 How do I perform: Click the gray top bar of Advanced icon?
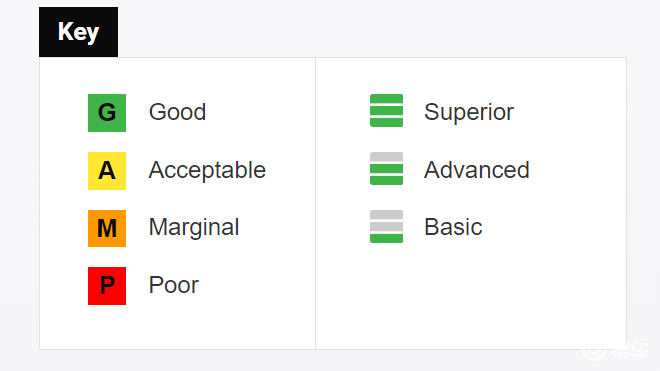(x=386, y=157)
